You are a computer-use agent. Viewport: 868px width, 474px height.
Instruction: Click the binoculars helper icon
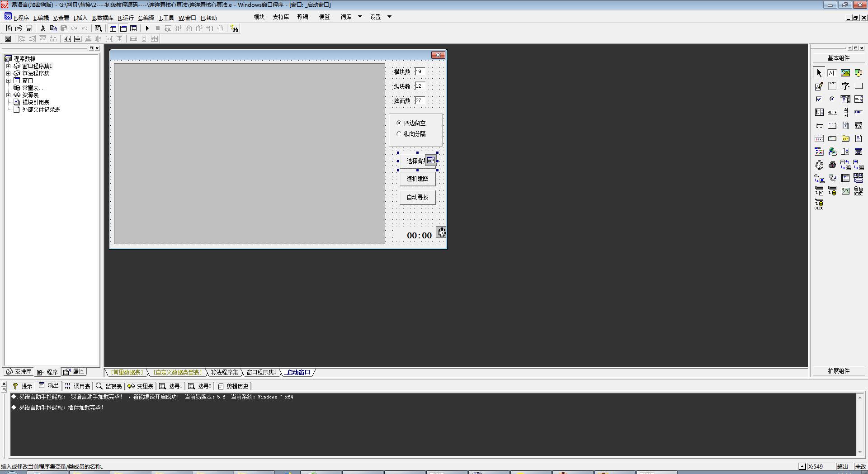(x=234, y=28)
